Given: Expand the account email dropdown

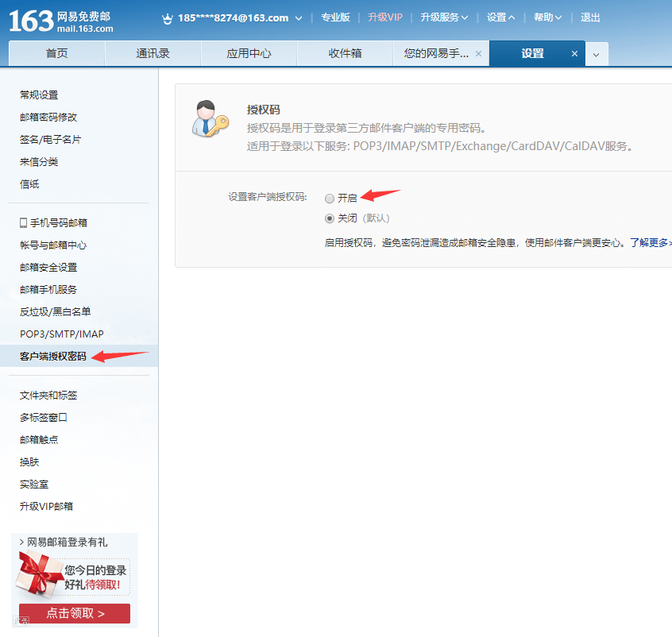Looking at the screenshot, I should 299,17.
